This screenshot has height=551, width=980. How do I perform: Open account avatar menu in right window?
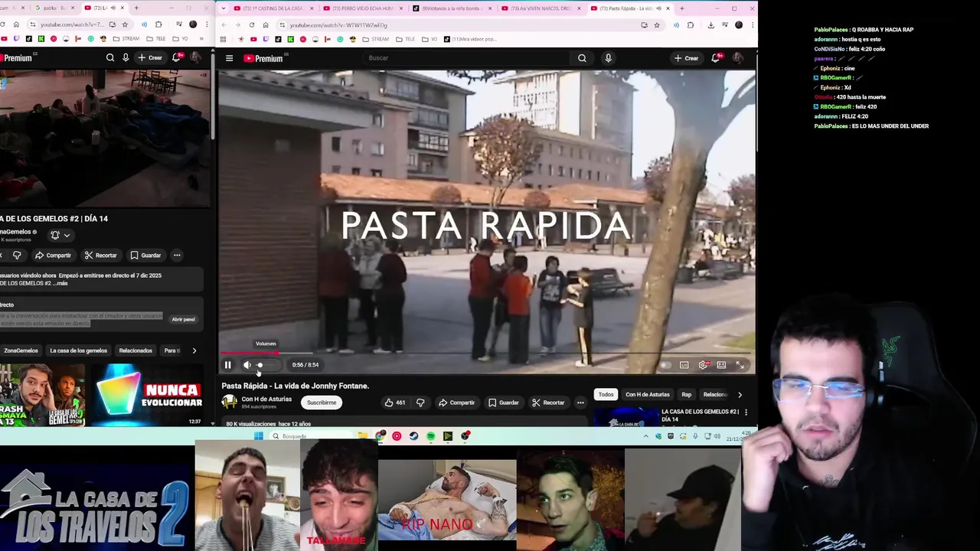[x=738, y=58]
